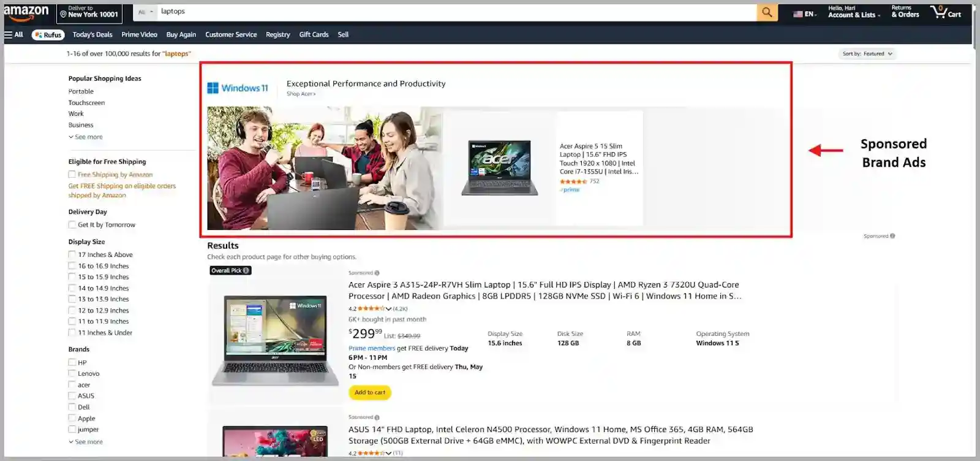Click Acer Aspire 3 star rating
This screenshot has height=461, width=980.
pyautogui.click(x=371, y=309)
